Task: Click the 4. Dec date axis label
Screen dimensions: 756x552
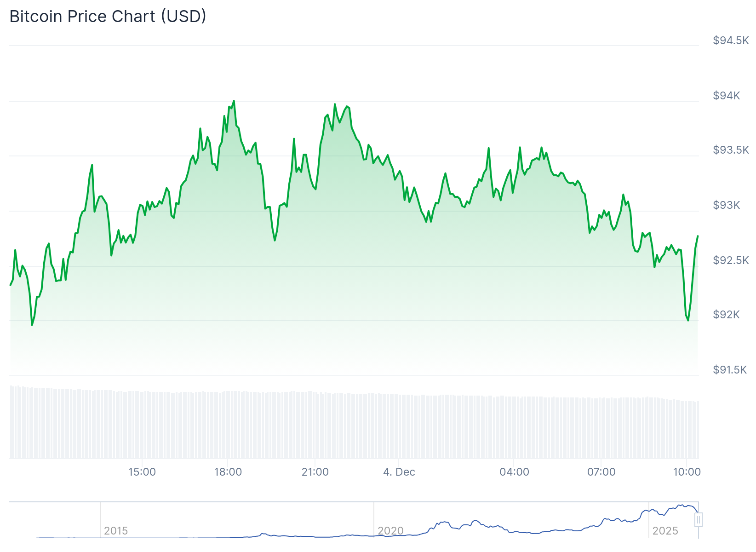Action: 399,472
